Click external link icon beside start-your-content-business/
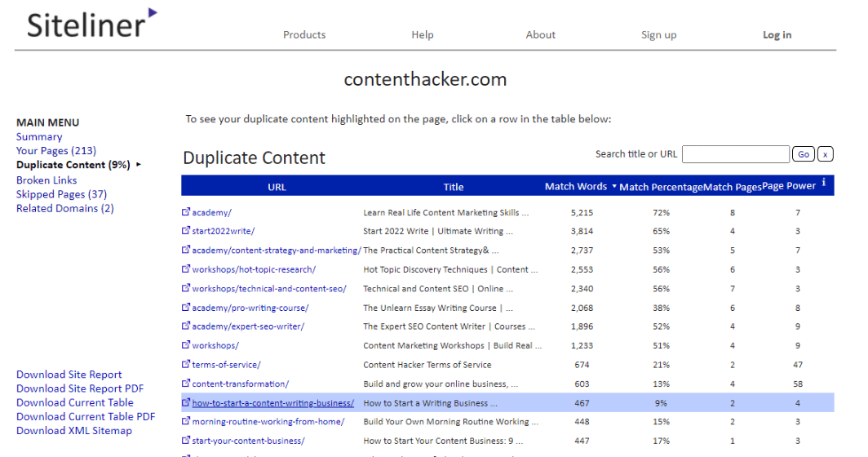This screenshot has height=457, width=868. pos(186,441)
